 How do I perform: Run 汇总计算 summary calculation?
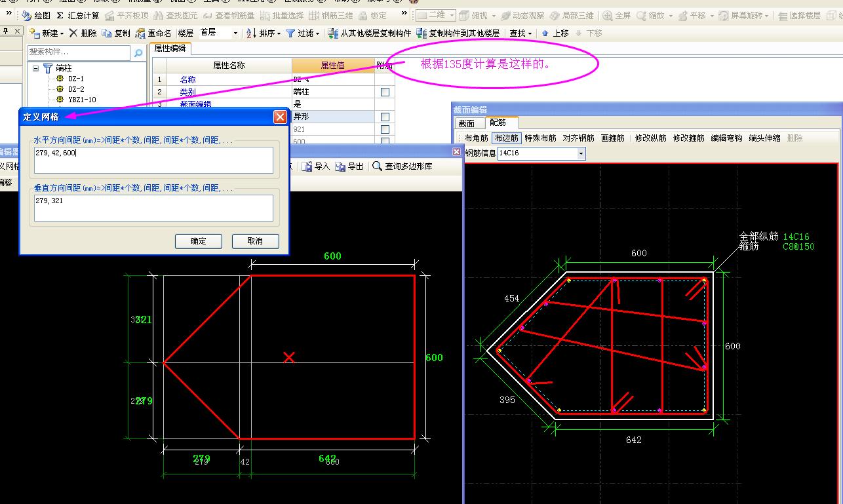coord(78,15)
